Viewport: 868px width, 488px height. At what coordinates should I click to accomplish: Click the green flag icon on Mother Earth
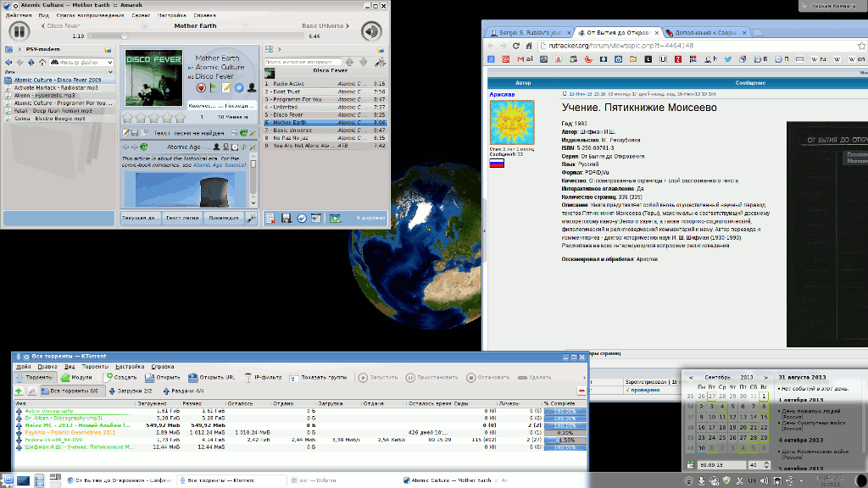pyautogui.click(x=214, y=88)
